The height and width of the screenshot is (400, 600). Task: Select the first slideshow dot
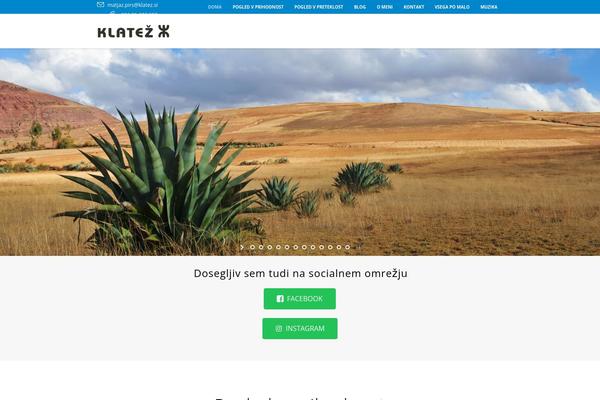(x=253, y=247)
